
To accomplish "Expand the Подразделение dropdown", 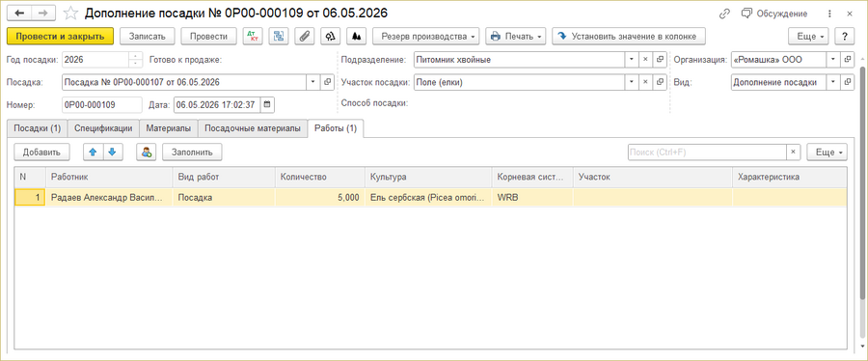I will 632,59.
